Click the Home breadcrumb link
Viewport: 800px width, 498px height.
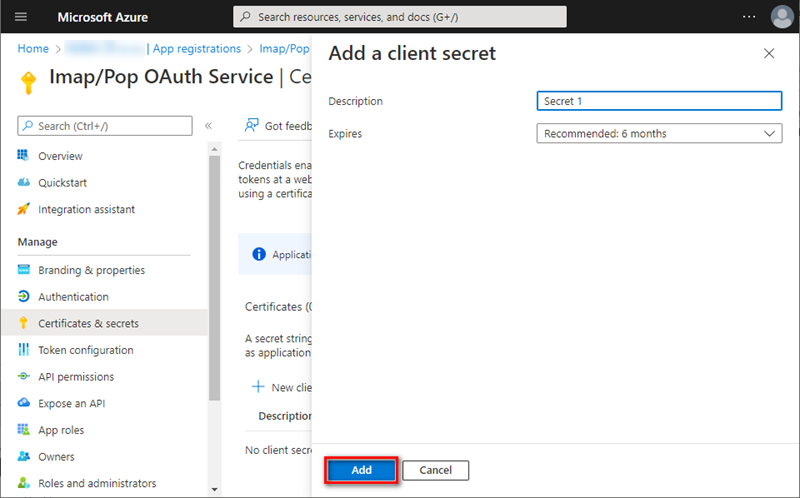(33, 48)
